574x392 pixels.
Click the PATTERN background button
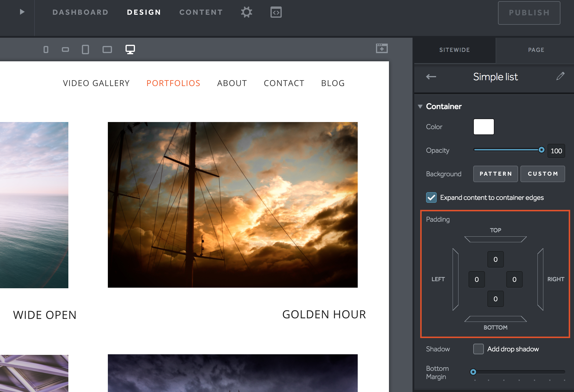[x=495, y=174]
